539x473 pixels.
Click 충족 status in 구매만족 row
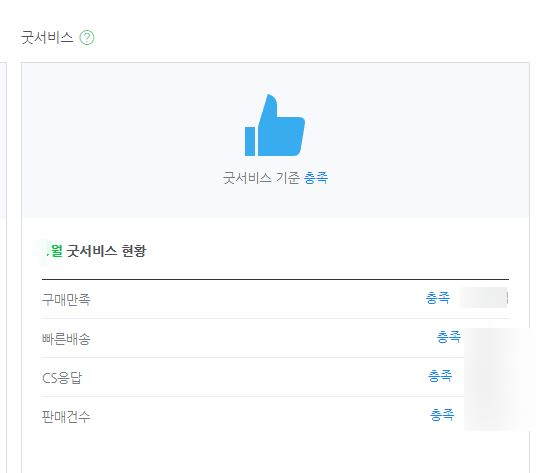(438, 298)
